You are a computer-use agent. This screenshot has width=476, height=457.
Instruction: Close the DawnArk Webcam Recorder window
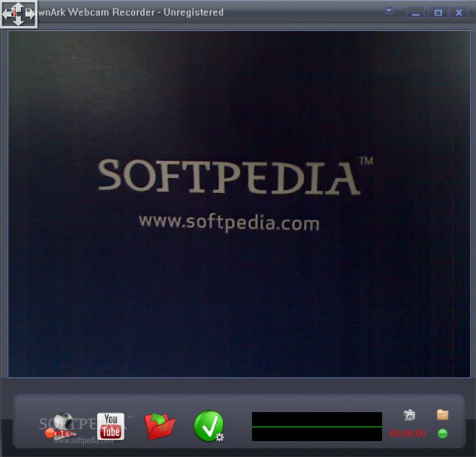(458, 13)
